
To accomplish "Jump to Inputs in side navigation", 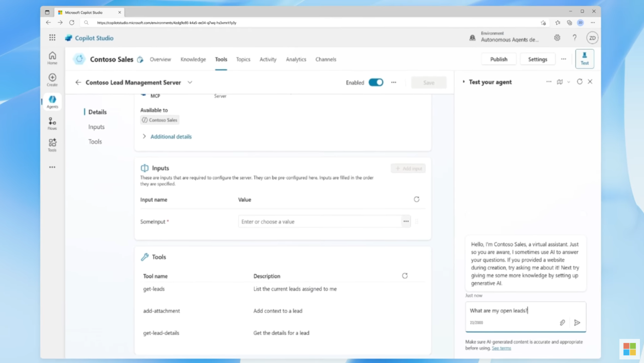I will pos(96,127).
